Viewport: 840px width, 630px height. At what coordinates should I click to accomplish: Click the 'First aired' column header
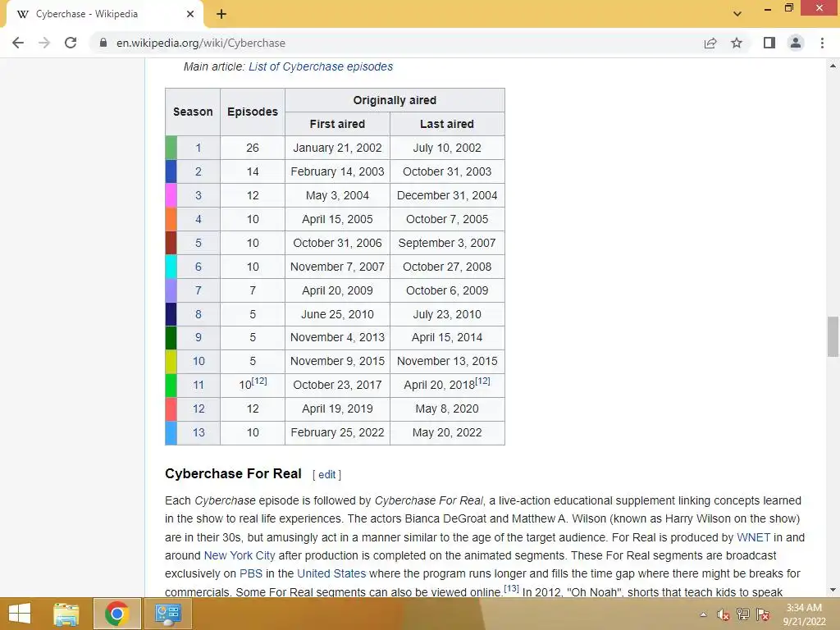pyautogui.click(x=337, y=124)
